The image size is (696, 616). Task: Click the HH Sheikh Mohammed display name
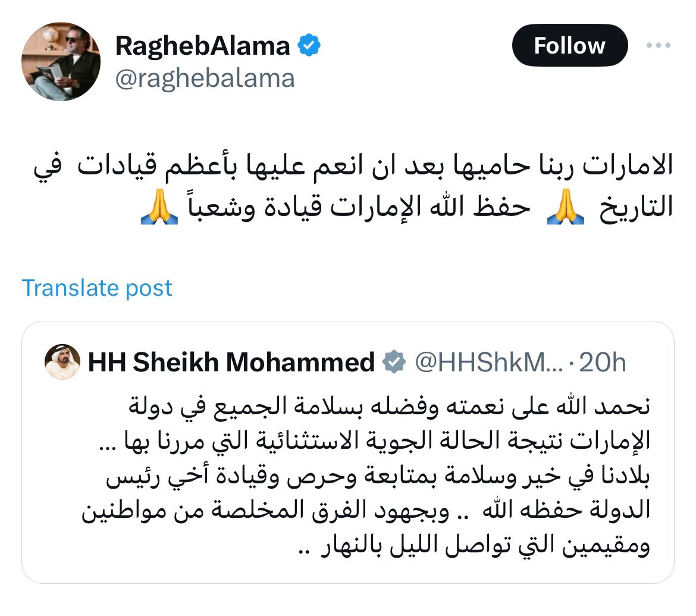coord(231,362)
